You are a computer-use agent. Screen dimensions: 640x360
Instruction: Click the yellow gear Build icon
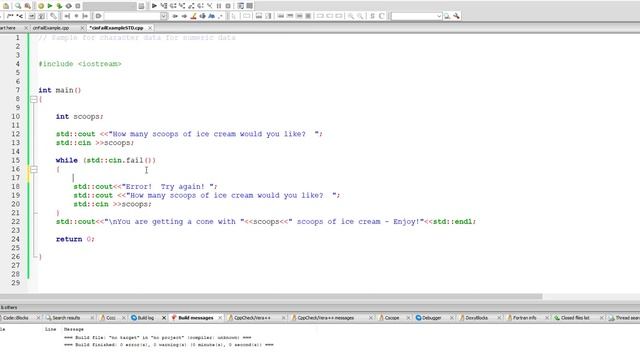pyautogui.click(x=41, y=6)
